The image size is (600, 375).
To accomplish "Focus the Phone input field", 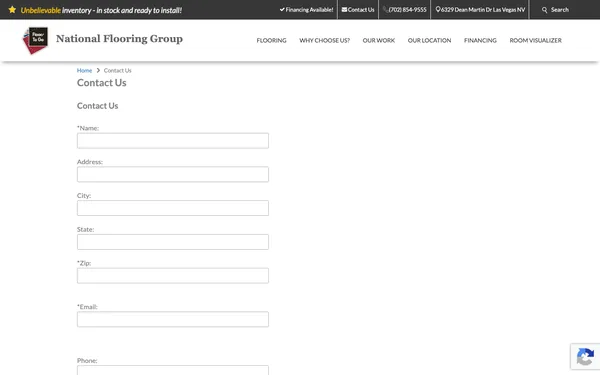I will click(173, 370).
